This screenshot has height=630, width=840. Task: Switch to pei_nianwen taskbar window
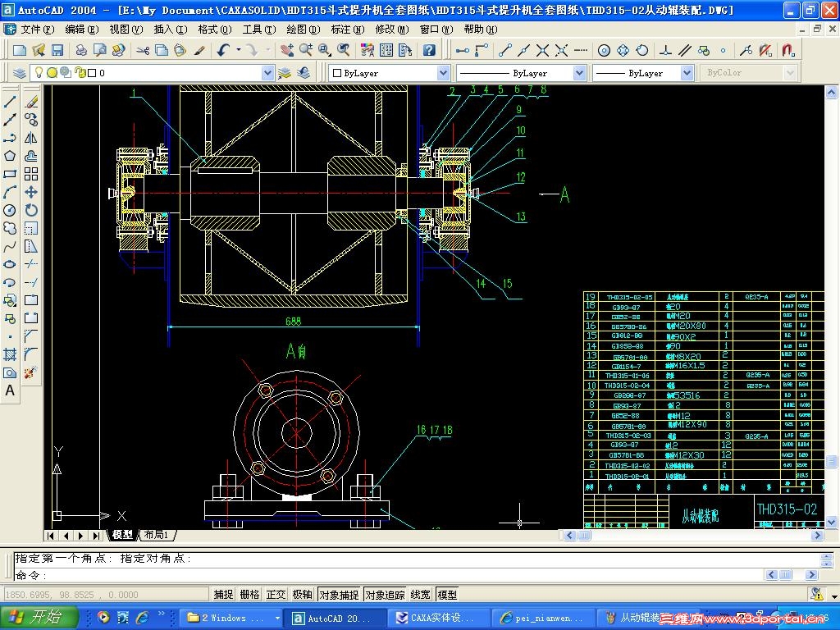point(544,618)
